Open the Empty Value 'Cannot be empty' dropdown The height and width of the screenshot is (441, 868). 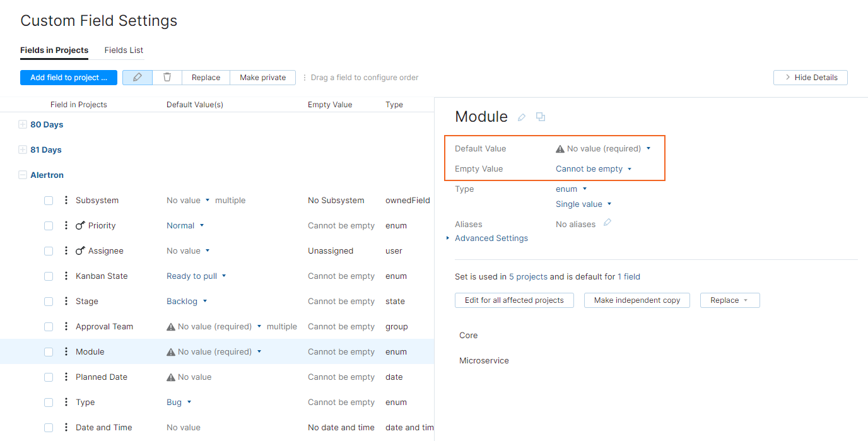point(594,169)
